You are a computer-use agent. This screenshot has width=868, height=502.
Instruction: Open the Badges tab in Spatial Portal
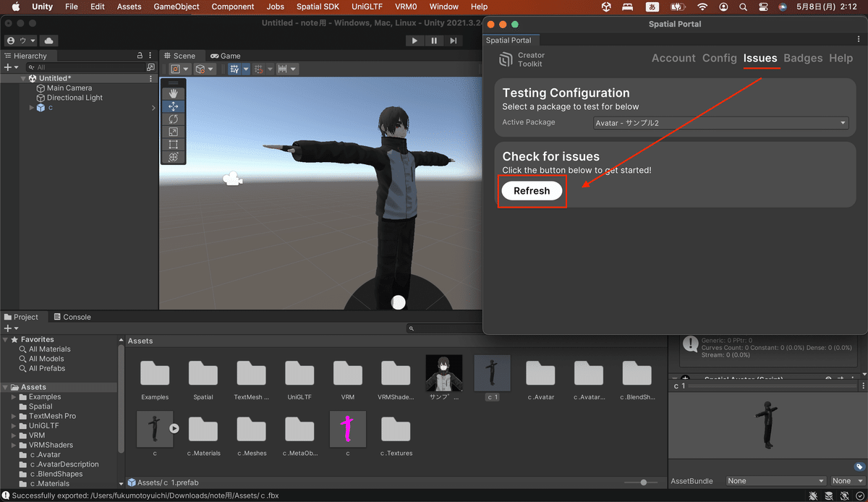[803, 58]
